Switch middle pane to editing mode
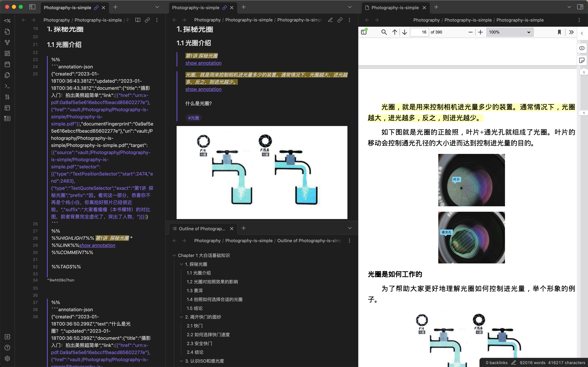Viewport: 588px width, 367px height. coord(330,20)
